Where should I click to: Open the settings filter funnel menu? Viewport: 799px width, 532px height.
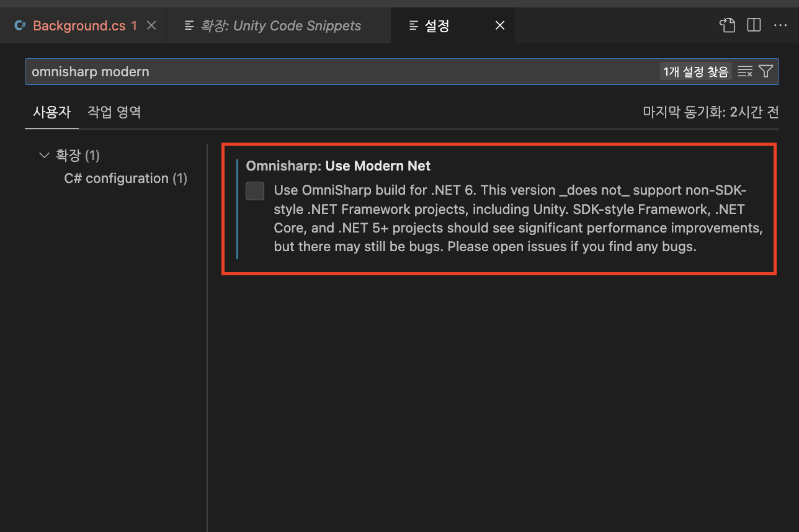tap(766, 71)
